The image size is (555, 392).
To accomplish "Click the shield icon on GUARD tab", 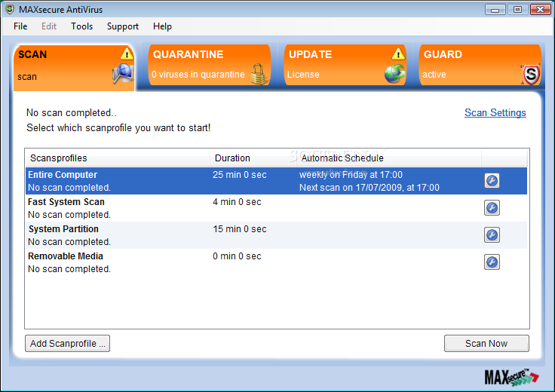I will tap(530, 74).
